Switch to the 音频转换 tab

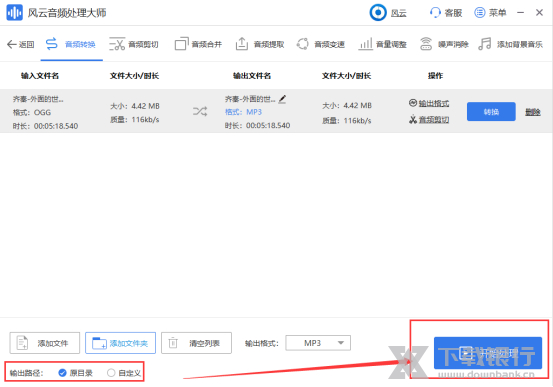[x=71, y=44]
